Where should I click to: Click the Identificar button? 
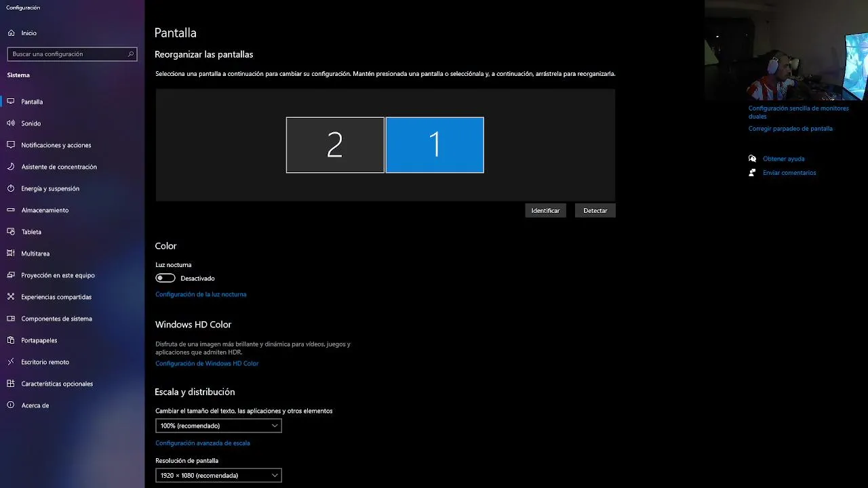(545, 211)
